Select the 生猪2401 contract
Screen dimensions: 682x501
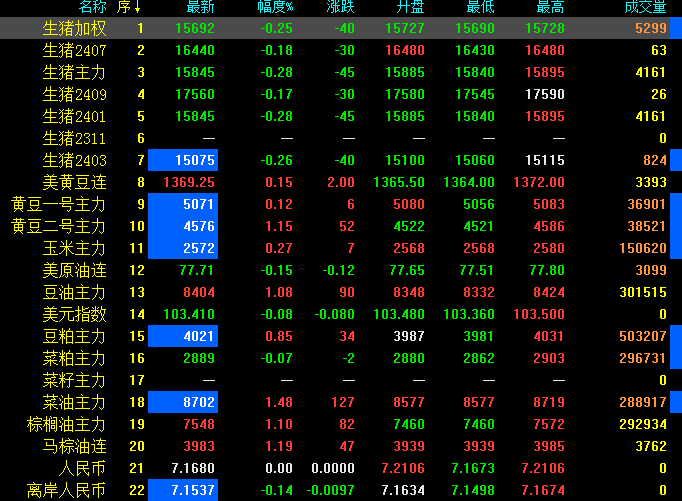pyautogui.click(x=341, y=116)
